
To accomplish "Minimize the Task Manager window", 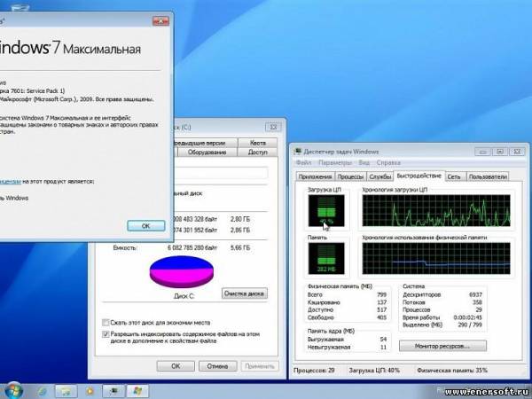I will tap(483, 152).
